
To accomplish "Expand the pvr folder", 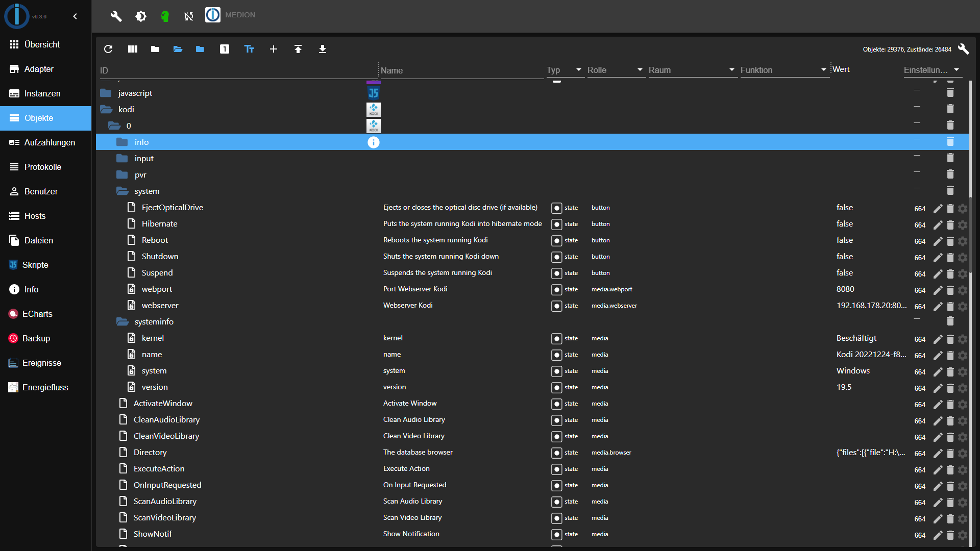I will tap(122, 174).
